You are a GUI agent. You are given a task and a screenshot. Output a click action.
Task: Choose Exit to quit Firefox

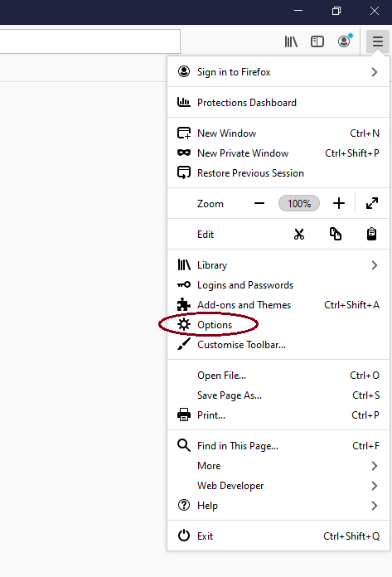(x=278, y=536)
